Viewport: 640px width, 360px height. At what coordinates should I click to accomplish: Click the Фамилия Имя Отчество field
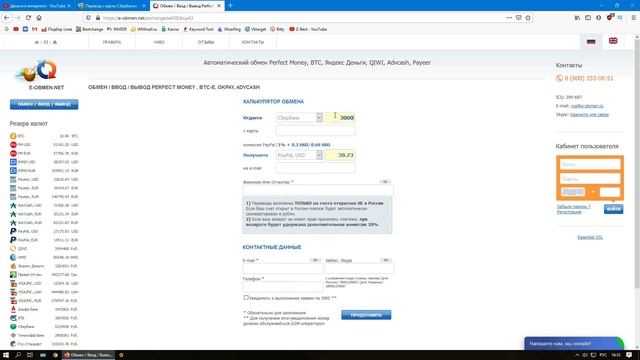[318, 189]
